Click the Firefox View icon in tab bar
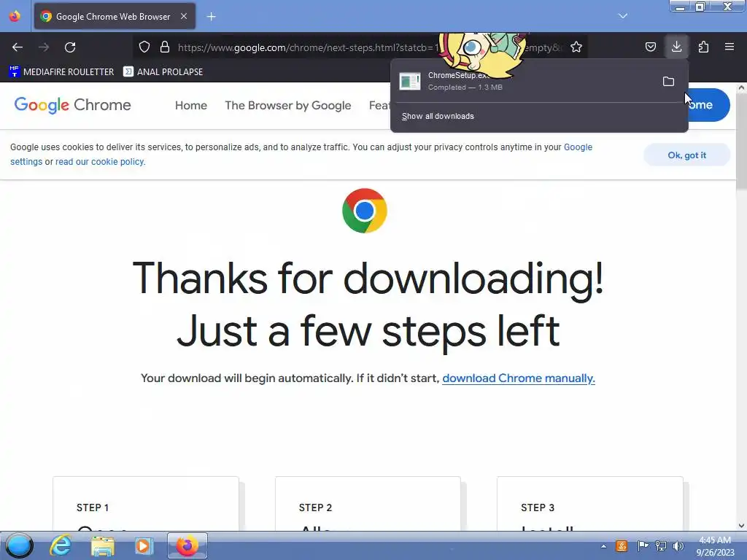This screenshot has height=560, width=747. 15,16
